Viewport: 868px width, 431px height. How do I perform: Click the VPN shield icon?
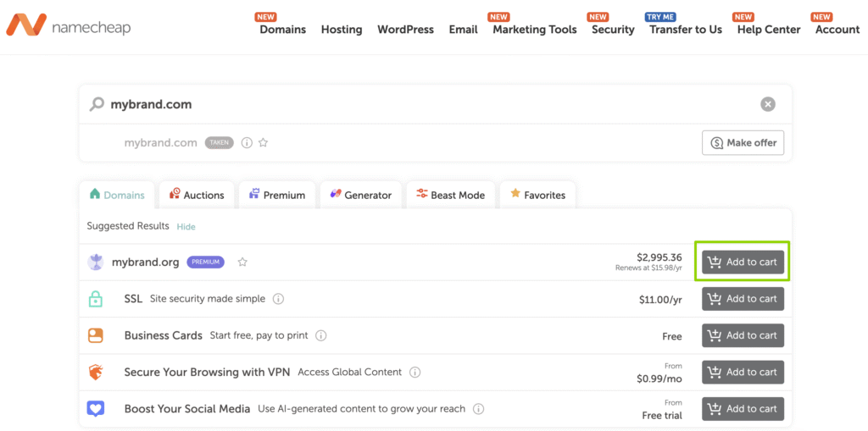[x=96, y=373]
